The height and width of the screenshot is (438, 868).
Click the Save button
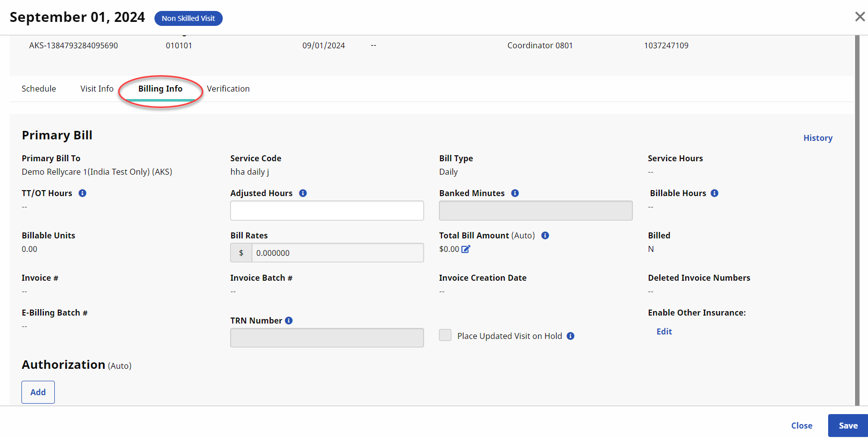point(848,426)
